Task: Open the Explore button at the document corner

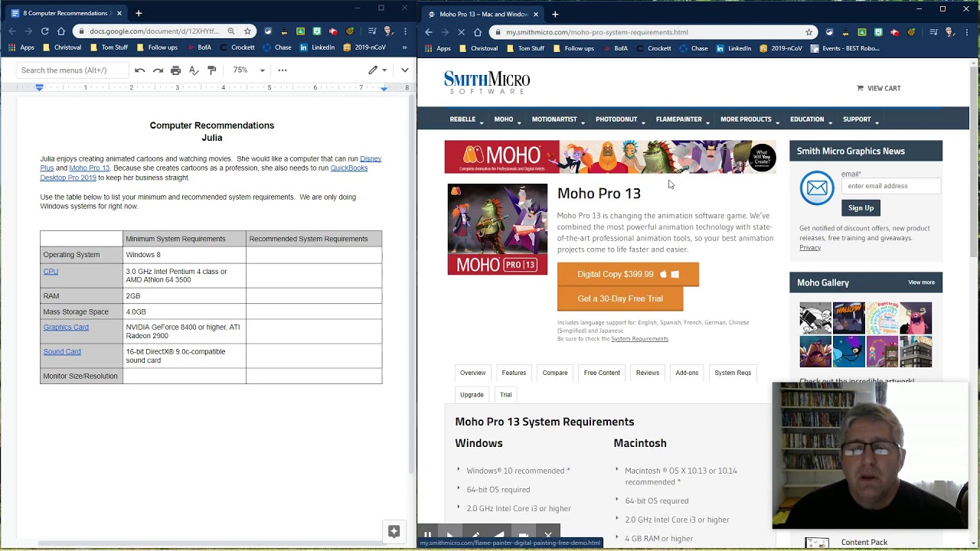Action: tap(394, 532)
